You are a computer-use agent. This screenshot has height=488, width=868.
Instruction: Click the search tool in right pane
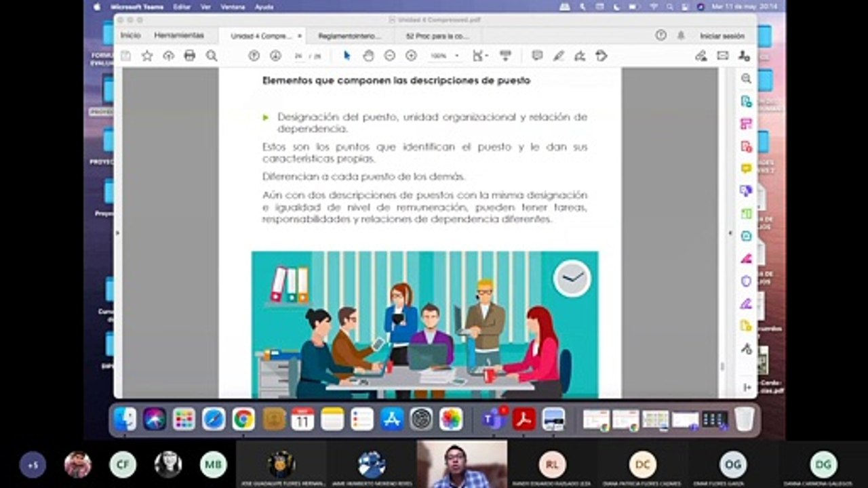(746, 79)
